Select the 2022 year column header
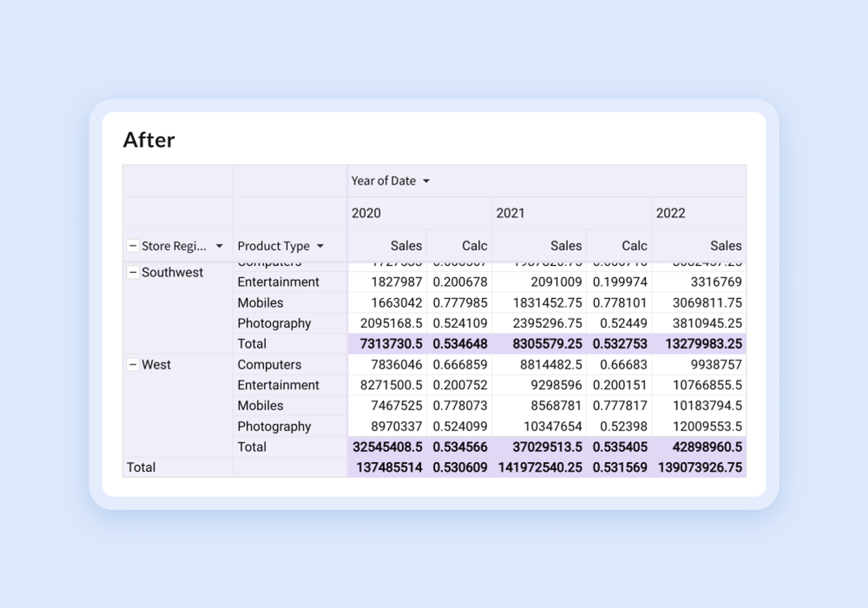 pyautogui.click(x=671, y=213)
